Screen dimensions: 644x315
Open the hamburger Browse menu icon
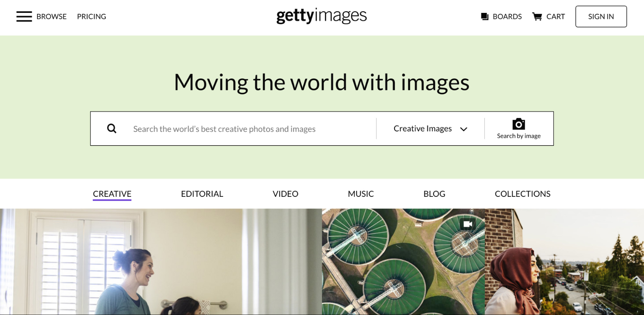24,16
